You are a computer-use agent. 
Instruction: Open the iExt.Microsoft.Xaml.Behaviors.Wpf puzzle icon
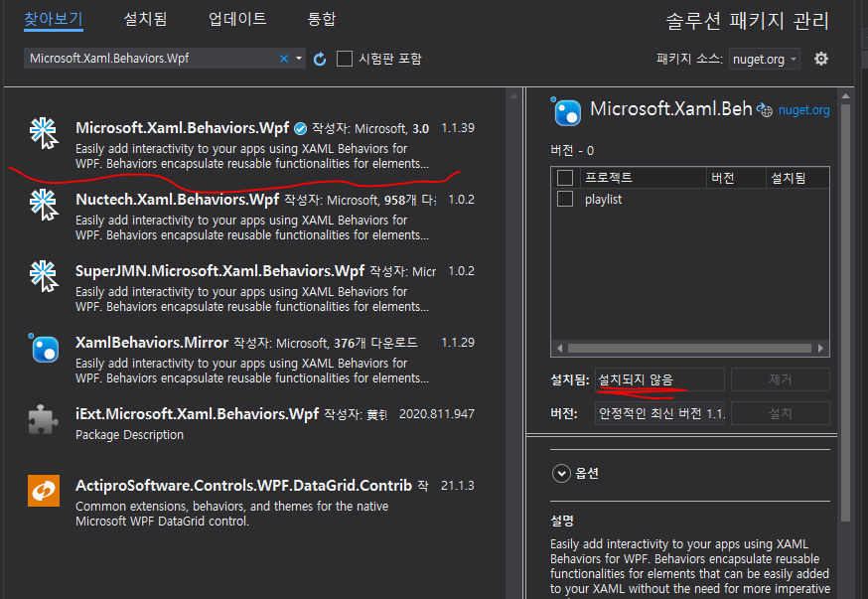click(x=43, y=419)
